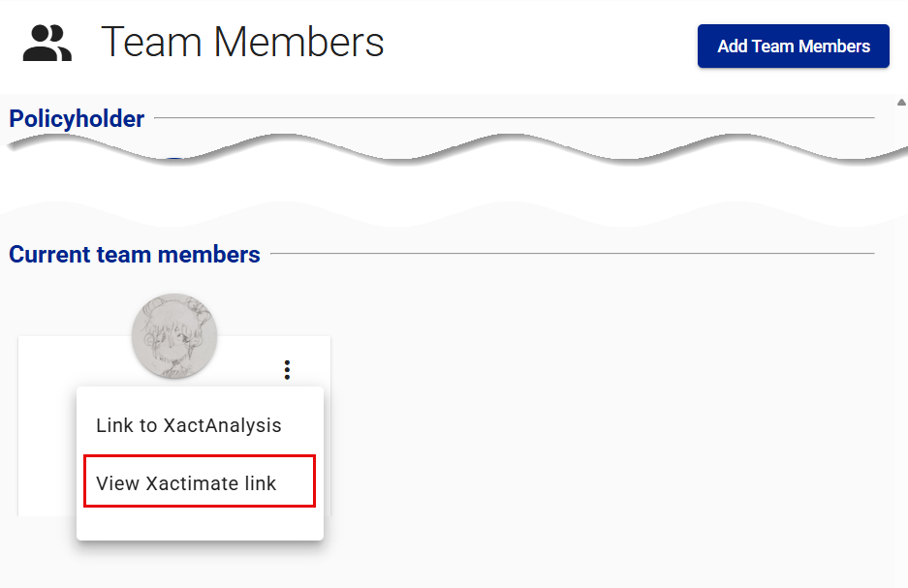Click the divider line beside Current team members
Image resolution: width=908 pixels, height=588 pixels.
(572, 254)
